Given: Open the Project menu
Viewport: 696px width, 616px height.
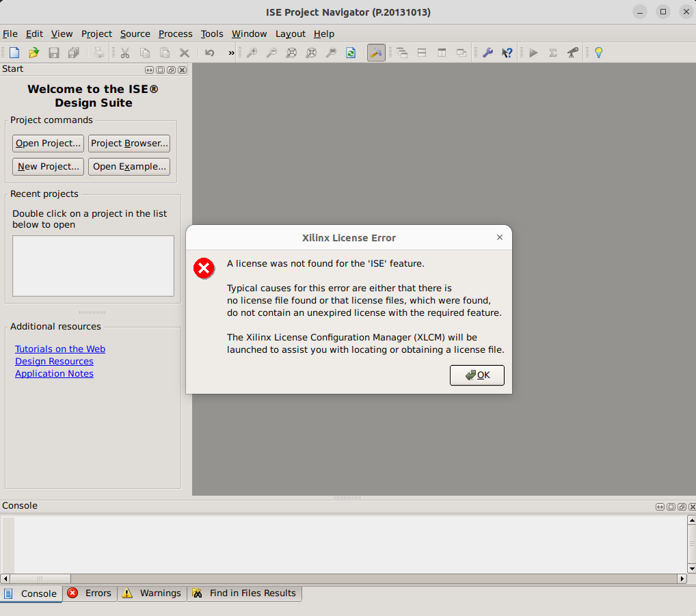Looking at the screenshot, I should coord(96,34).
